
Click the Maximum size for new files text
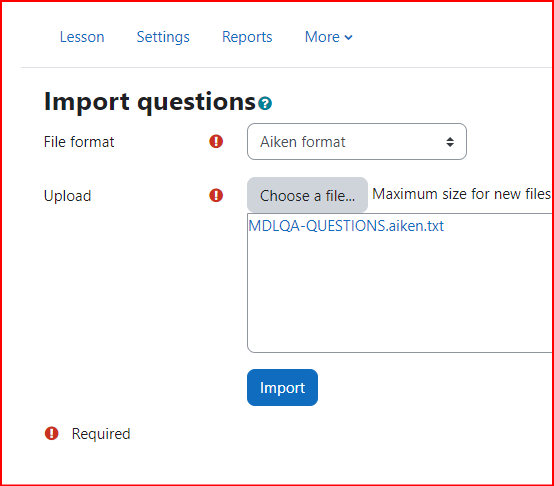[462, 194]
